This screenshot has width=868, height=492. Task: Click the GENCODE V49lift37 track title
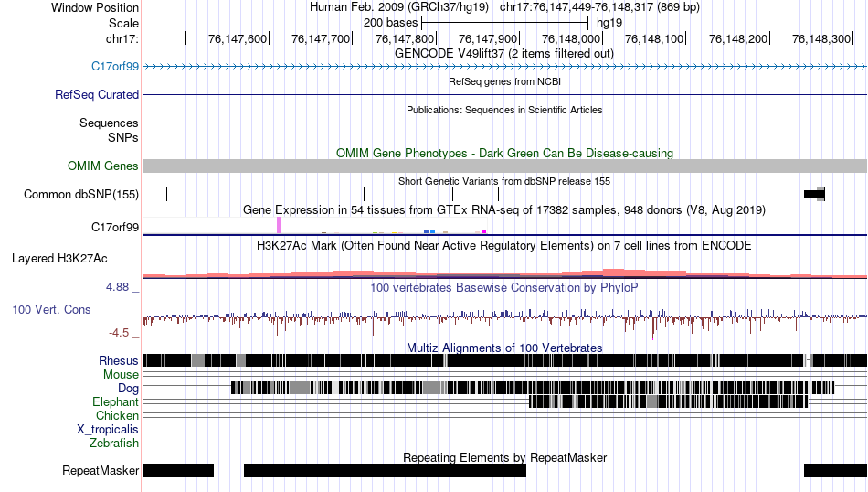(504, 54)
